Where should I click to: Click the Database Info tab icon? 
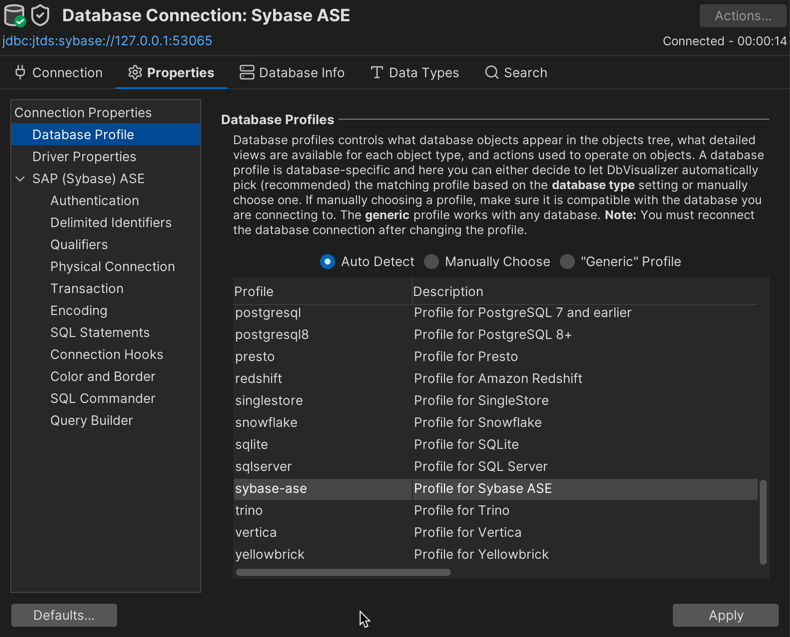[247, 73]
